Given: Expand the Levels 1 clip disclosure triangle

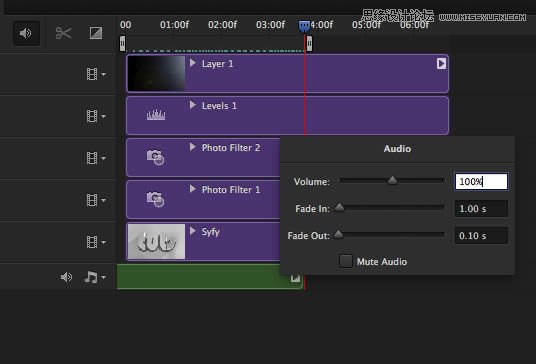Looking at the screenshot, I should tap(193, 105).
